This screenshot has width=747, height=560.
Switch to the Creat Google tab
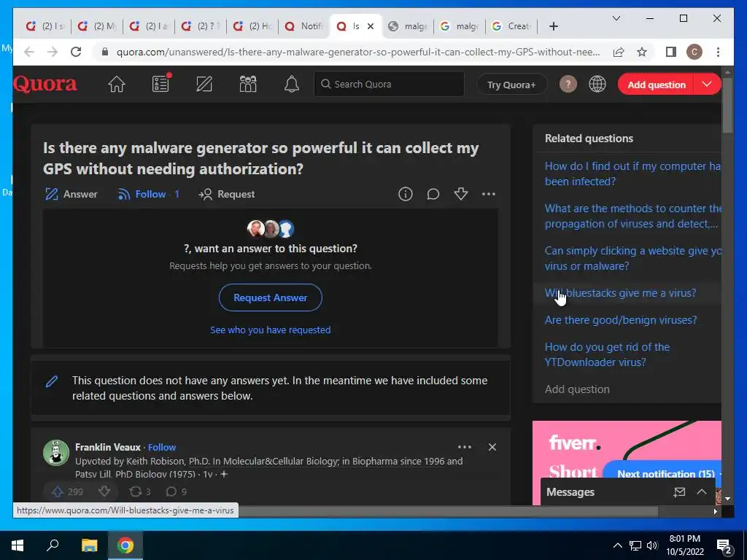[511, 26]
